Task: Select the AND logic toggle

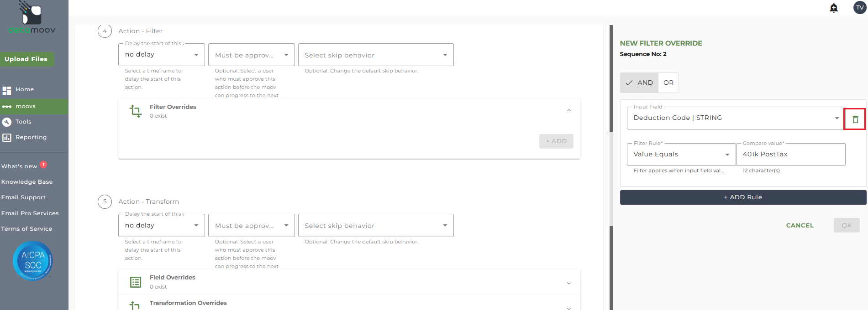Action: 639,83
